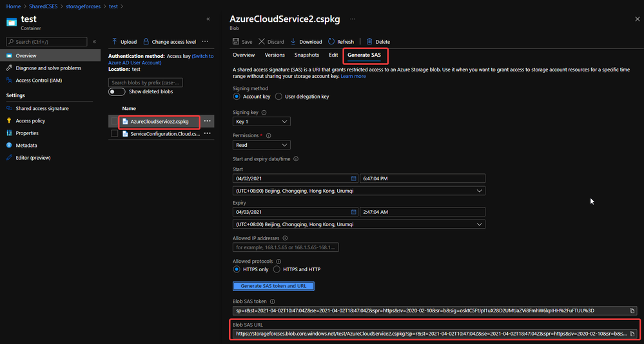Toggle Show deleted blobs switch
644x344 pixels.
[117, 91]
